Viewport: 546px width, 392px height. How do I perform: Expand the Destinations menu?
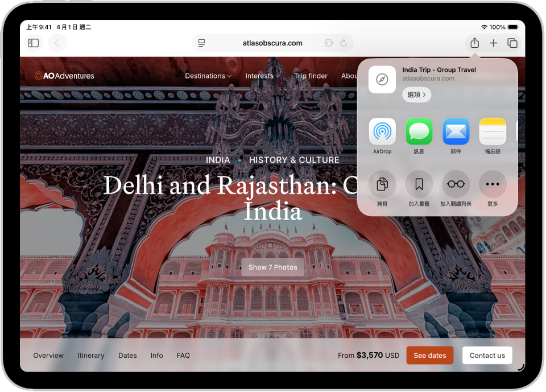click(208, 76)
